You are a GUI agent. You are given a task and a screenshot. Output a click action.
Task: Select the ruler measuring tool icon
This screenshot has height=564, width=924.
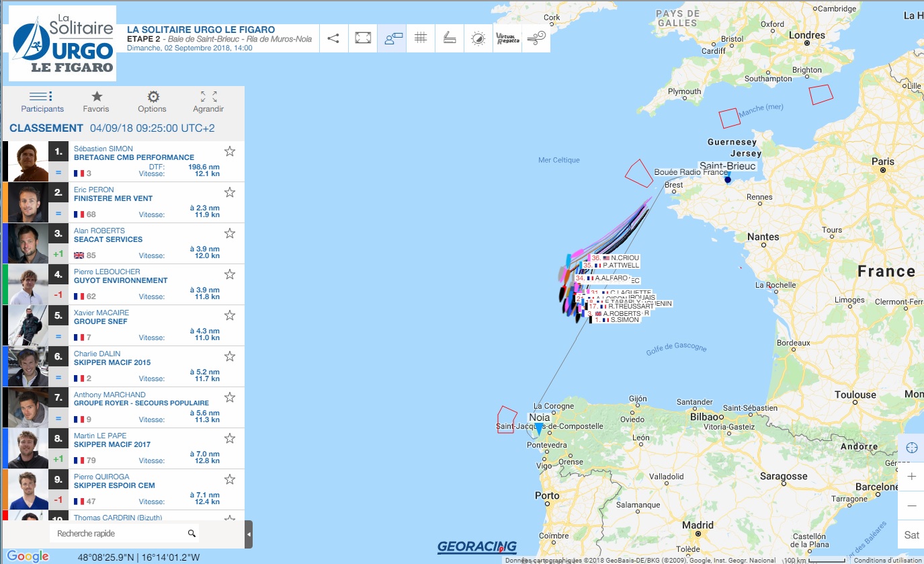(450, 38)
